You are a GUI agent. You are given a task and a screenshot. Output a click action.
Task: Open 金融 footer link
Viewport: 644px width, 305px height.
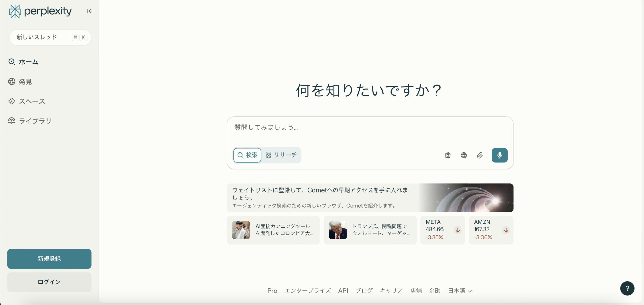tap(435, 291)
